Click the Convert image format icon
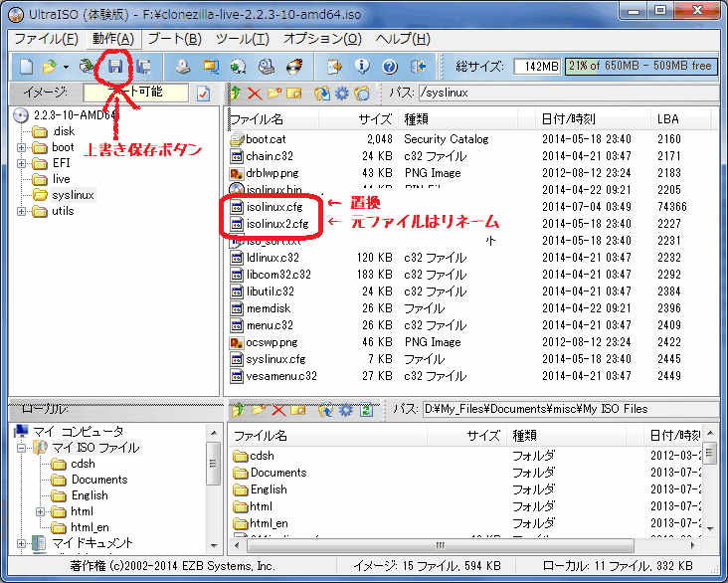 pos(211,67)
